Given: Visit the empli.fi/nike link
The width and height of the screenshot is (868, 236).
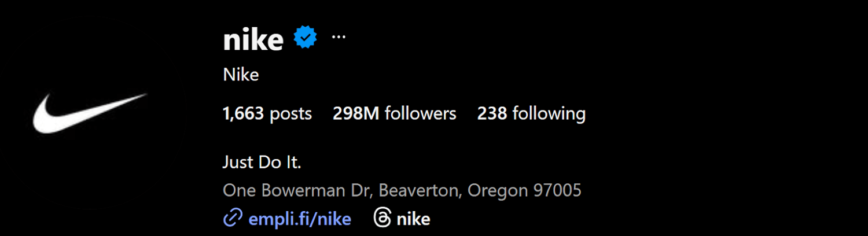Looking at the screenshot, I should [x=299, y=219].
